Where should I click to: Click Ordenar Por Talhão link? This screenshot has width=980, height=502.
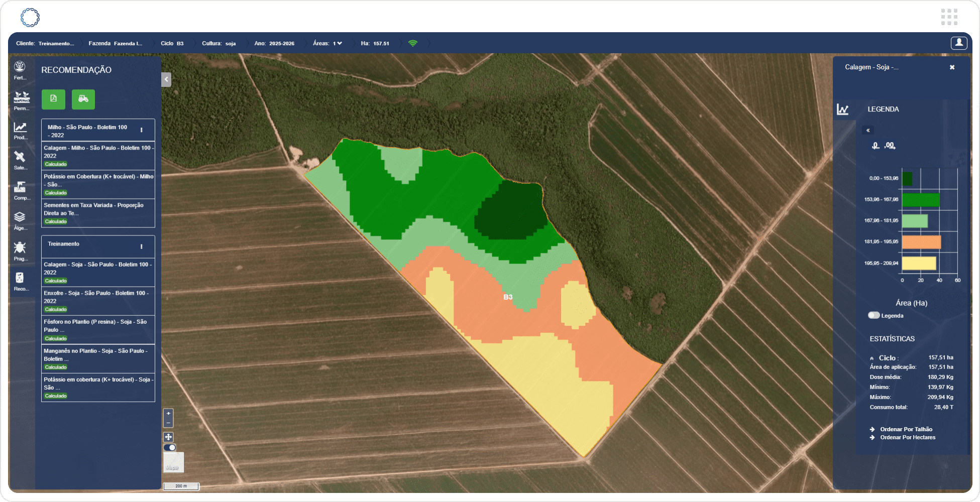point(906,429)
